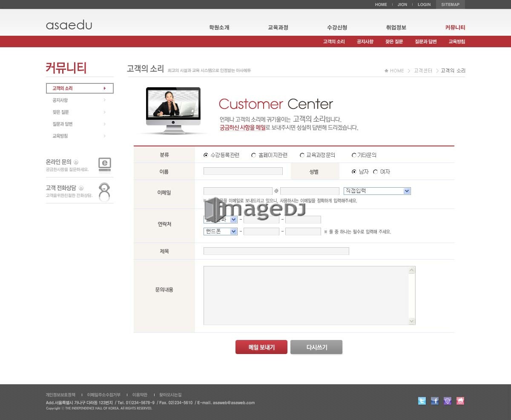
Task: Click the Facebook icon in the footer
Action: click(435, 401)
